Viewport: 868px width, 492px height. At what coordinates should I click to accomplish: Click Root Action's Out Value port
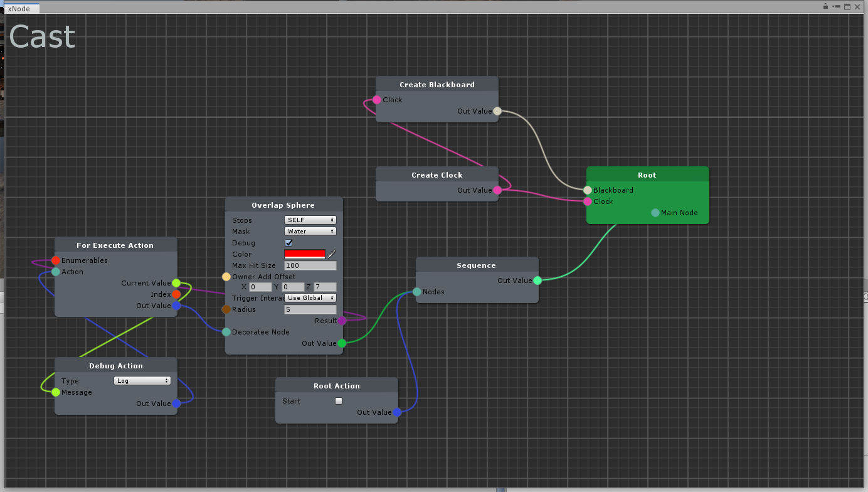397,412
